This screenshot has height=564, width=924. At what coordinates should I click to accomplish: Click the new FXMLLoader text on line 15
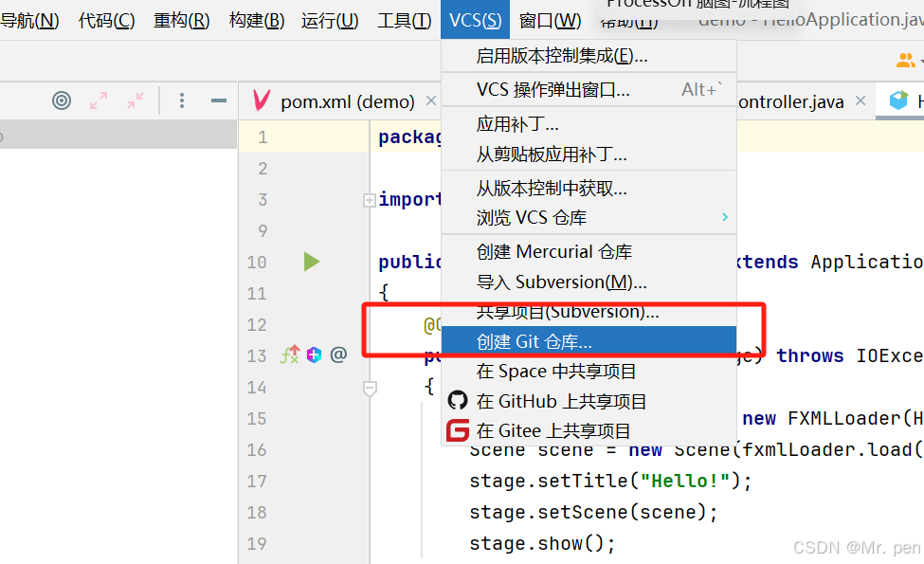821,418
